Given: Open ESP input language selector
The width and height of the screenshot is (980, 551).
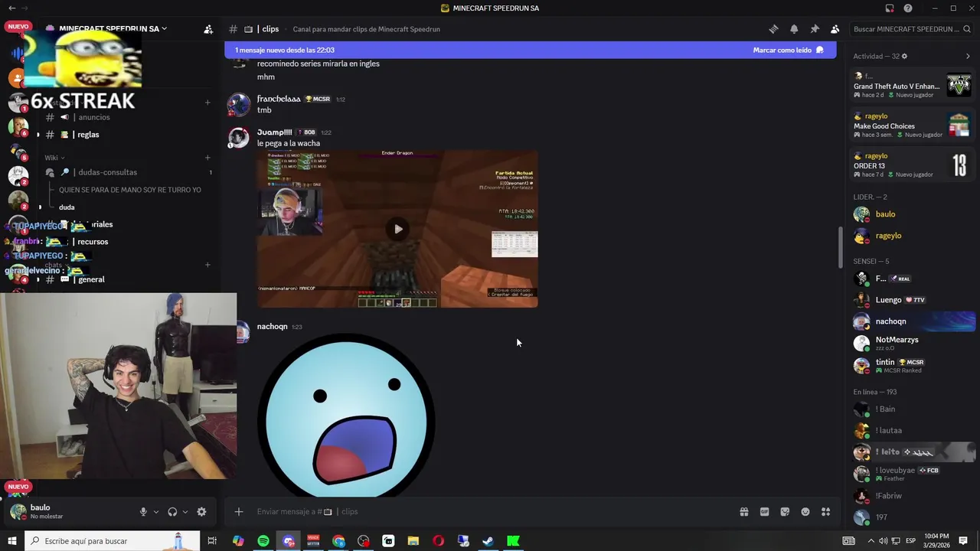Looking at the screenshot, I should (x=911, y=541).
